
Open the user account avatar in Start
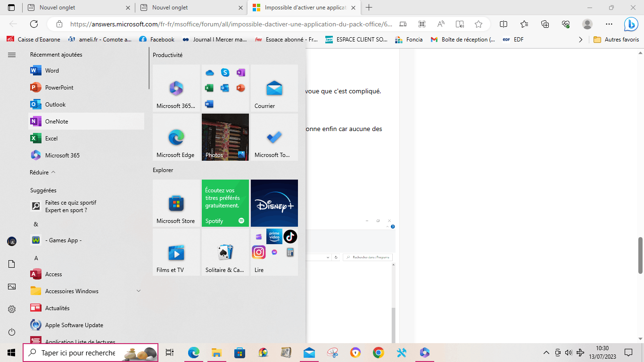[12, 241]
